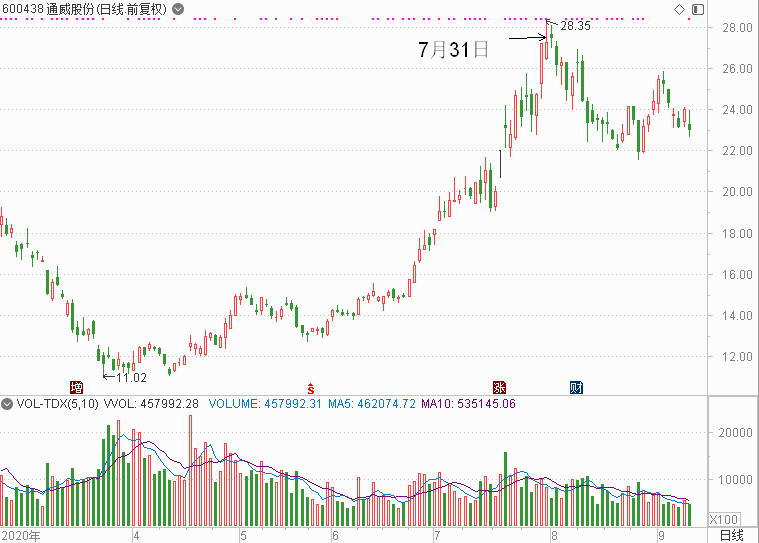This screenshot has width=759, height=543.
Task: Click the 10000 volume axis label
Action: (735, 480)
